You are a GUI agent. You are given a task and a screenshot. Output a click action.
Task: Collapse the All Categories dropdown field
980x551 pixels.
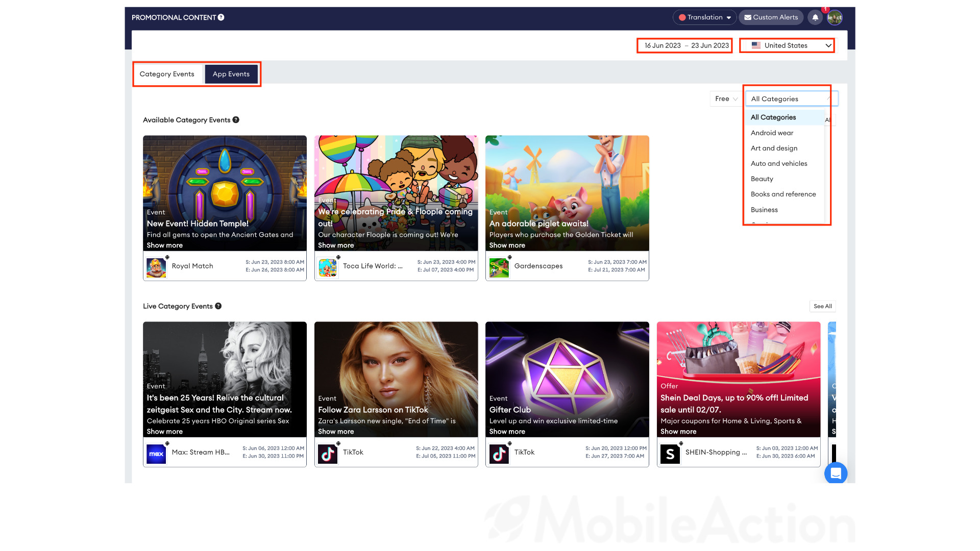pos(791,99)
